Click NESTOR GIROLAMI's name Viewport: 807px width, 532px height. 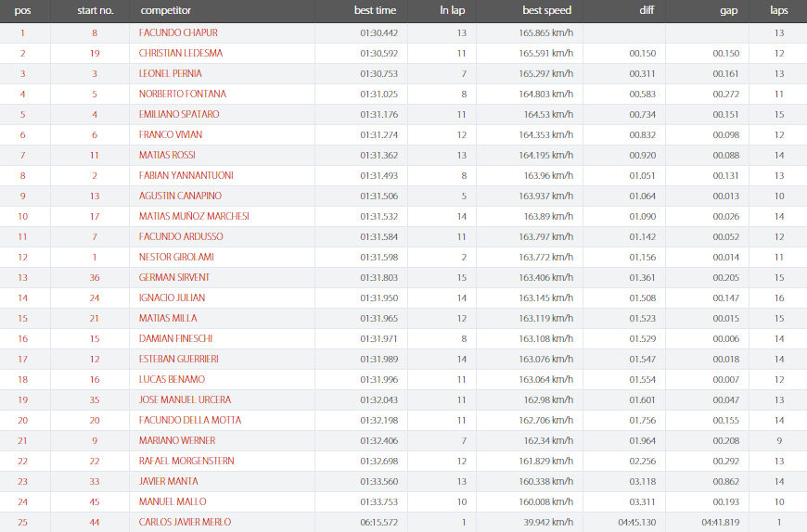click(x=176, y=257)
